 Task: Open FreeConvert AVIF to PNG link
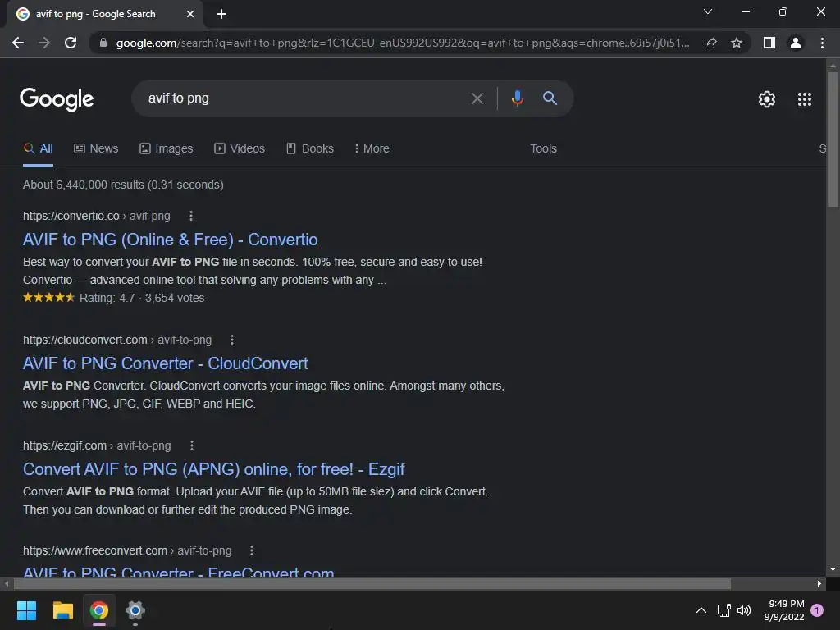(178, 571)
